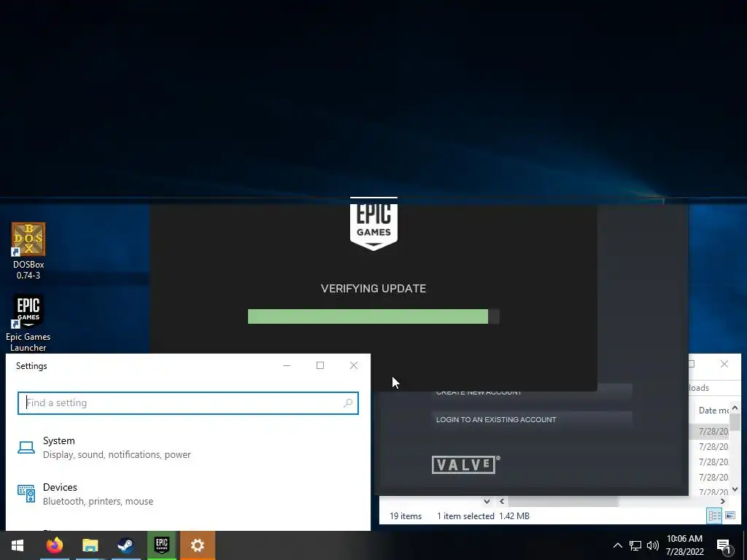Click the Epic Games logo in the updater

pyautogui.click(x=373, y=225)
